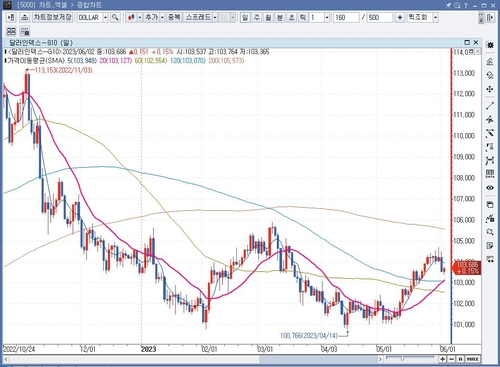This screenshot has height=367, width=500.
Task: Expand the chart type dropdown arrow
Action: [140, 17]
